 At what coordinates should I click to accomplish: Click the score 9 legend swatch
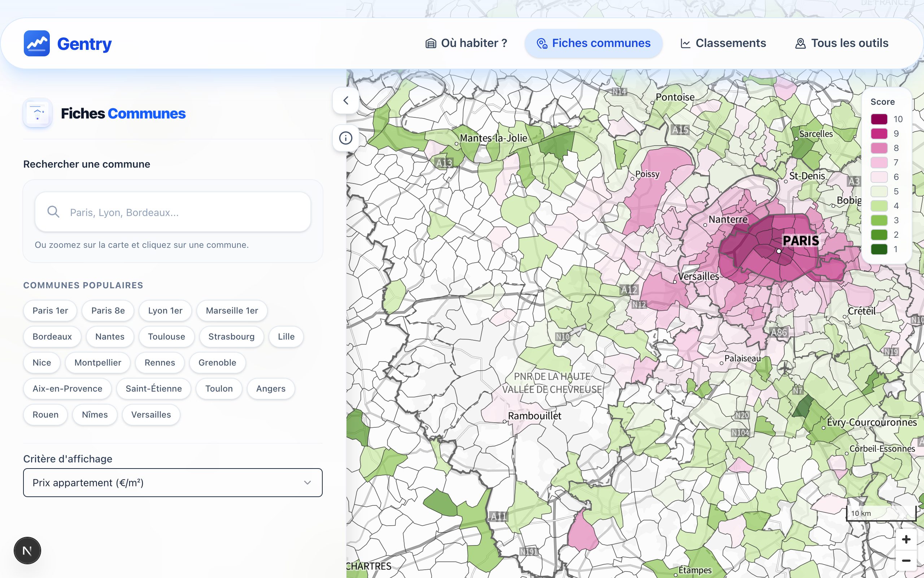[879, 133]
